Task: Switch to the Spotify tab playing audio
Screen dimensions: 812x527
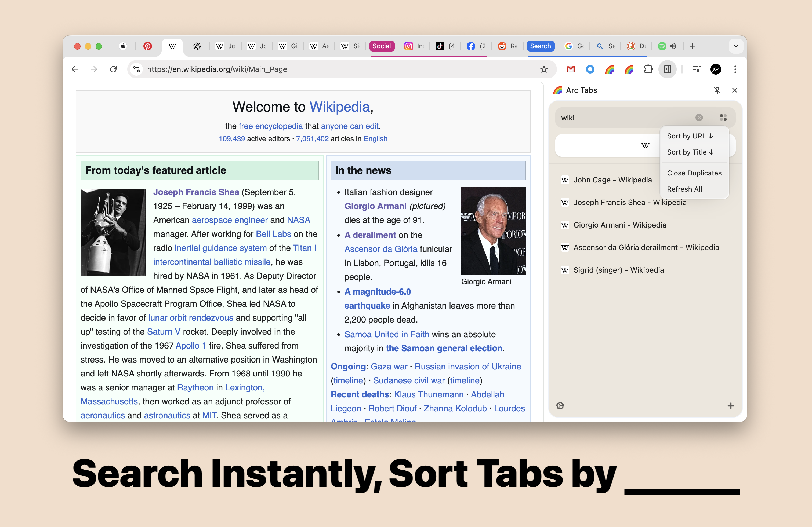Action: pyautogui.click(x=667, y=46)
